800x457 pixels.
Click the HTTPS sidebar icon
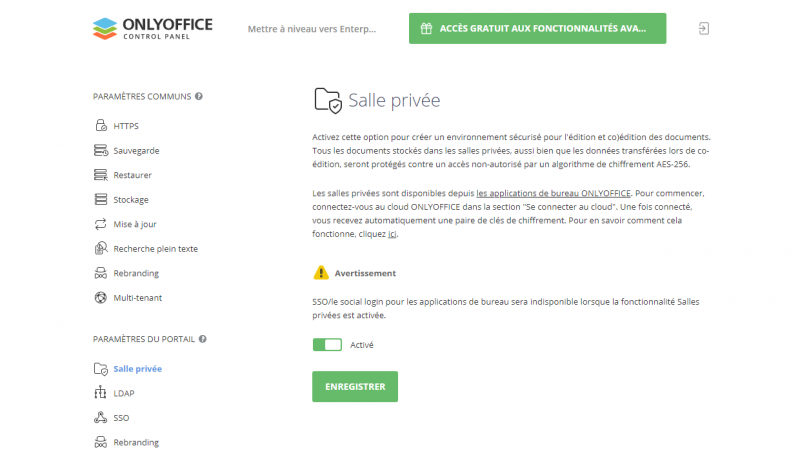pos(100,126)
